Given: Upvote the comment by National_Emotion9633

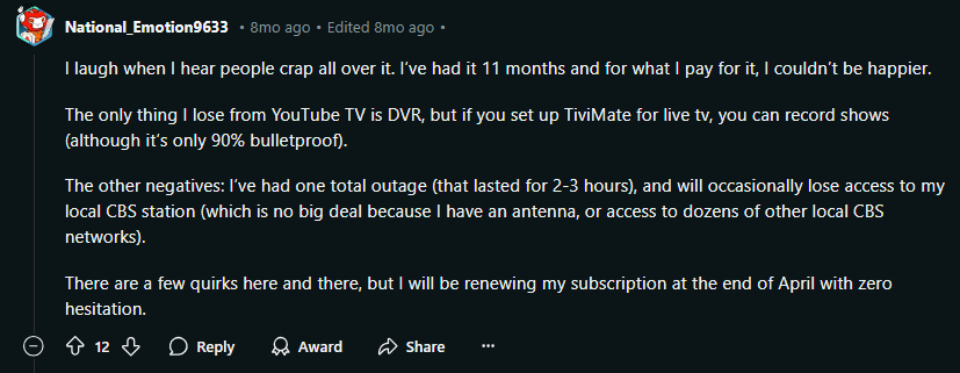Looking at the screenshot, I should (x=75, y=347).
